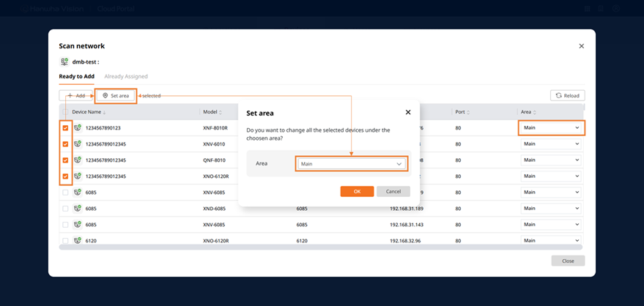Click the device name 6120

pos(91,241)
